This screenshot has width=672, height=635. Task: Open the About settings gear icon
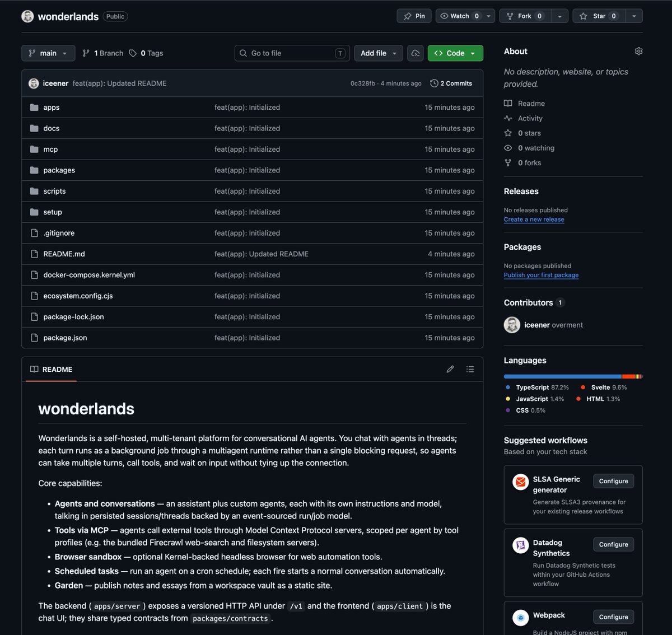638,51
